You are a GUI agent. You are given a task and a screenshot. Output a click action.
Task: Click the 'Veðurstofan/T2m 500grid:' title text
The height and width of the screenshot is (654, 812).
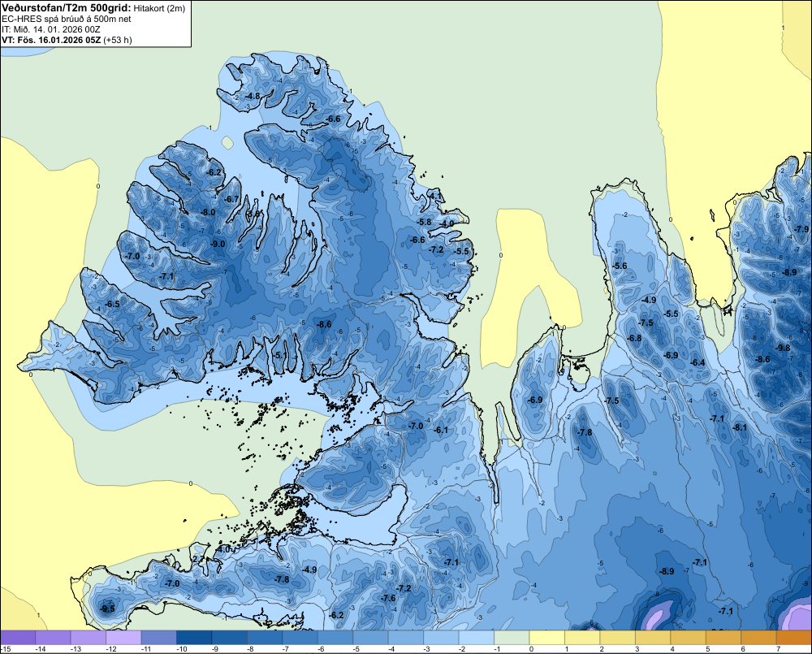coord(67,8)
